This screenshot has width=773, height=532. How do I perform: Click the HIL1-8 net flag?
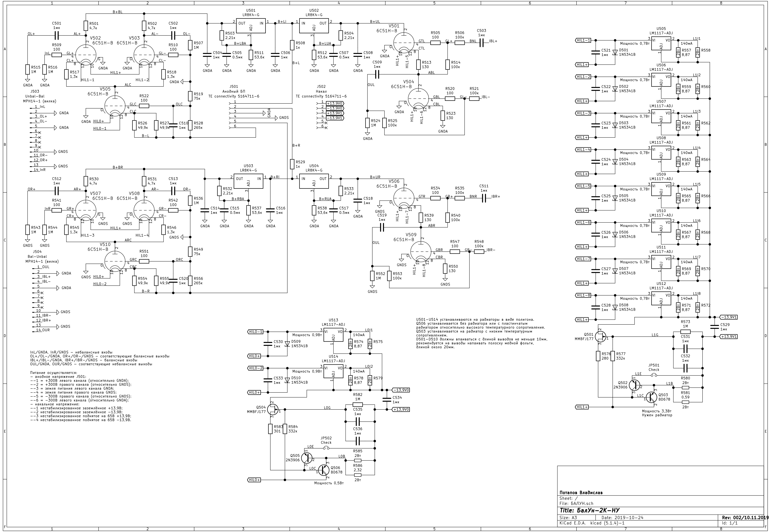click(x=583, y=295)
